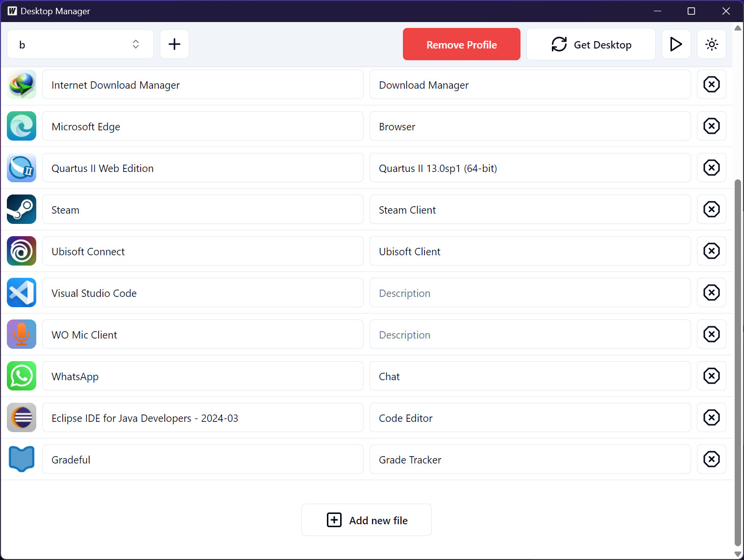
Task: Click the scrollbar up arrow
Action: pos(738,28)
